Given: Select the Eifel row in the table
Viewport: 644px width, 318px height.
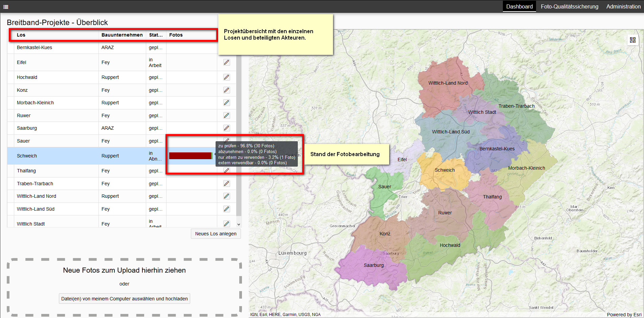Looking at the screenshot, I should [x=122, y=62].
